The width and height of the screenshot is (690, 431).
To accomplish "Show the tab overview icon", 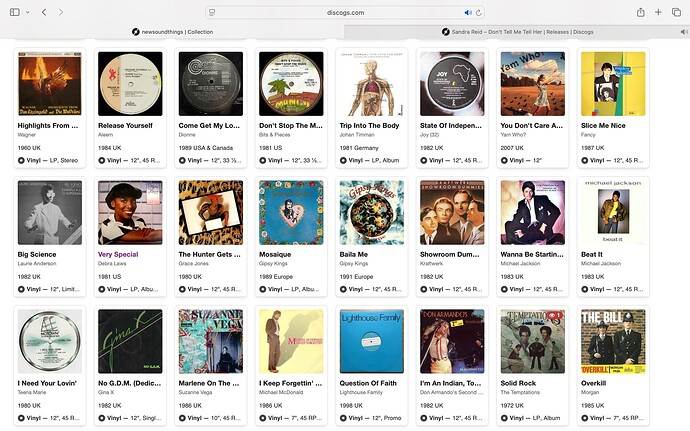I will tap(676, 12).
